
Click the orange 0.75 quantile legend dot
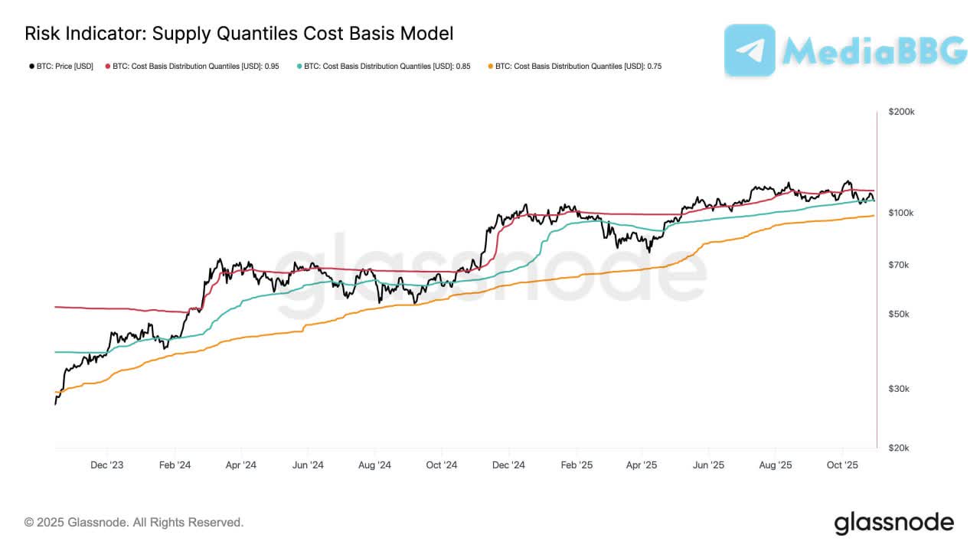pos(490,67)
